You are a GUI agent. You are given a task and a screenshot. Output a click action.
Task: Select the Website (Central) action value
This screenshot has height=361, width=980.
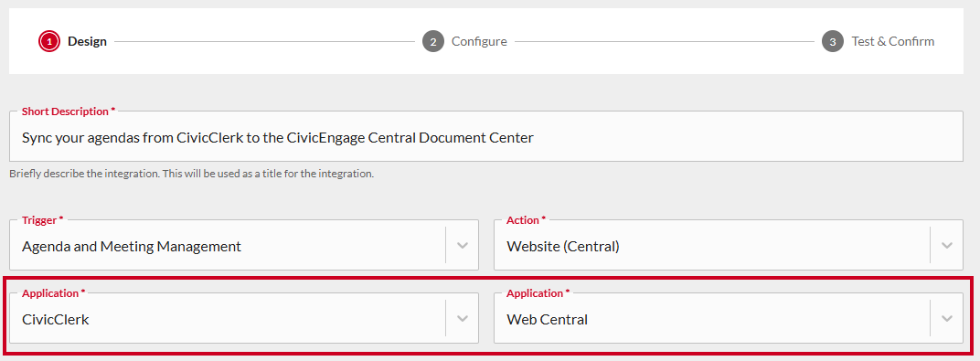click(563, 247)
